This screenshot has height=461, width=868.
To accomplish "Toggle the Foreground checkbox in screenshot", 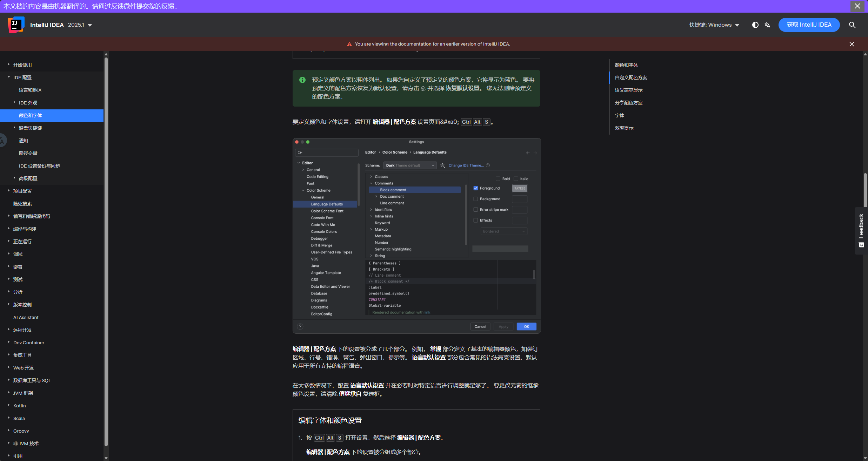I will 476,188.
